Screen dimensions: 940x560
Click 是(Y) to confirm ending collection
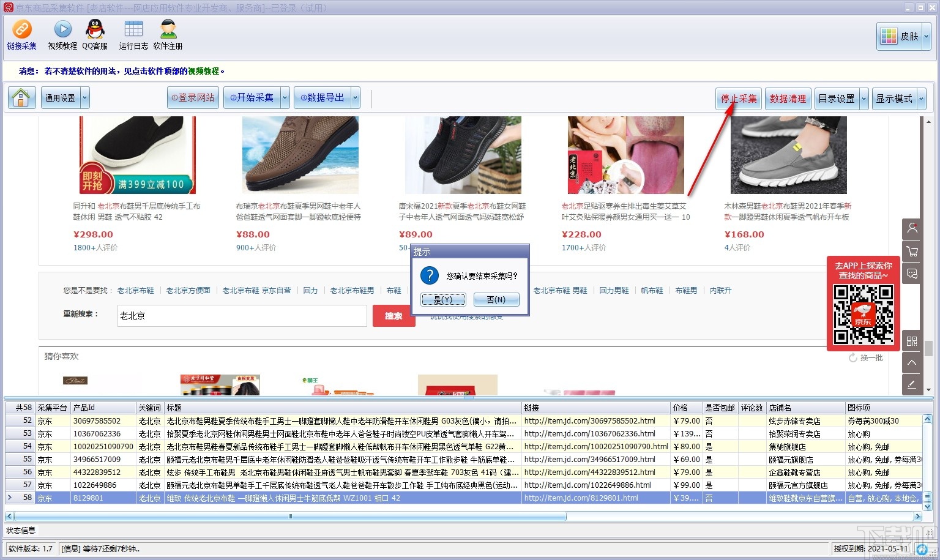(443, 299)
